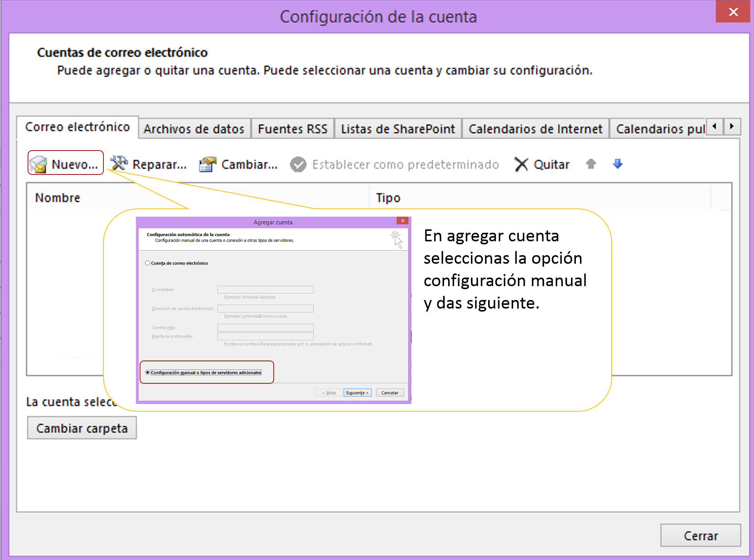Click the Nuevo envelope icon
Screen dimensions: 754x560
(38, 164)
